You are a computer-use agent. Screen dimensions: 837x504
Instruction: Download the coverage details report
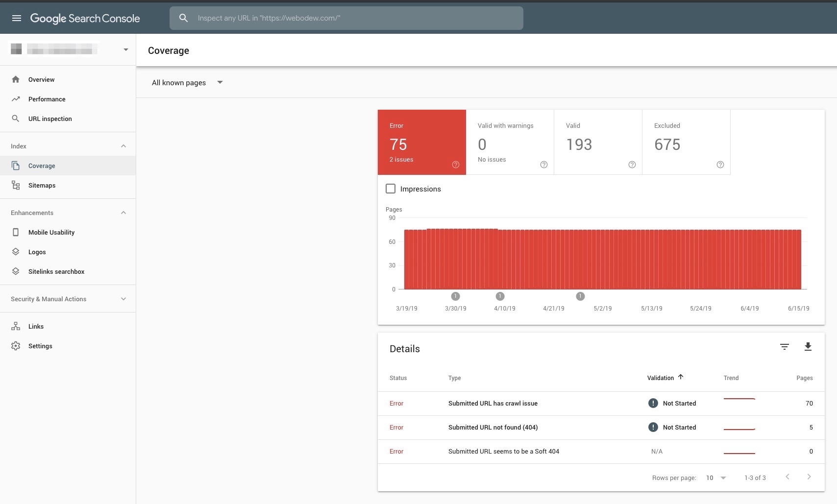(808, 347)
